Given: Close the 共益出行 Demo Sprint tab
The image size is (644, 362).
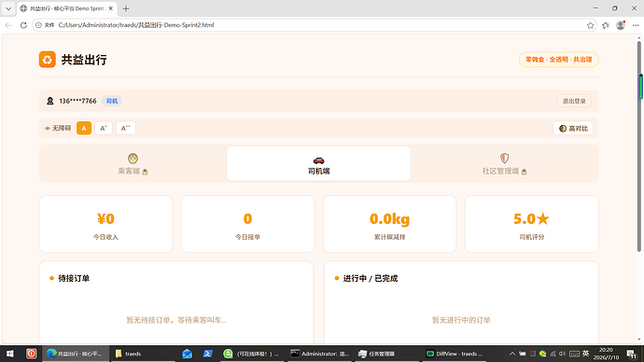Looking at the screenshot, I should 110,8.
